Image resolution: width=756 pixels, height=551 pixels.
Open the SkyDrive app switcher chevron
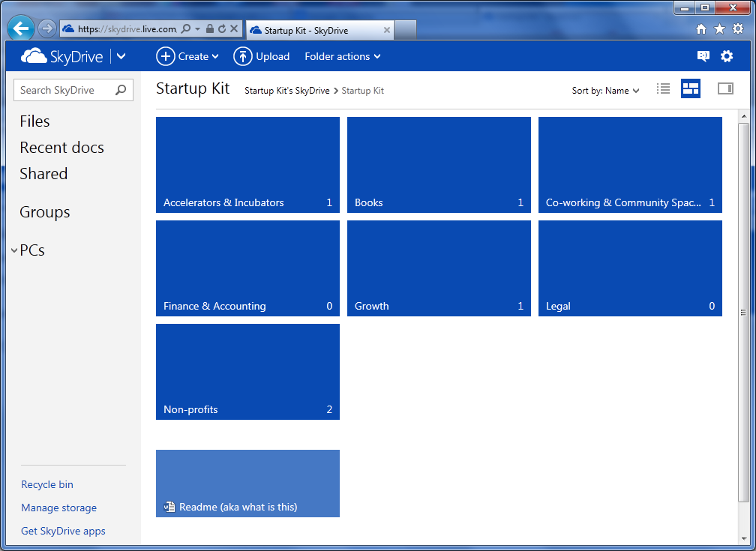pyautogui.click(x=121, y=56)
